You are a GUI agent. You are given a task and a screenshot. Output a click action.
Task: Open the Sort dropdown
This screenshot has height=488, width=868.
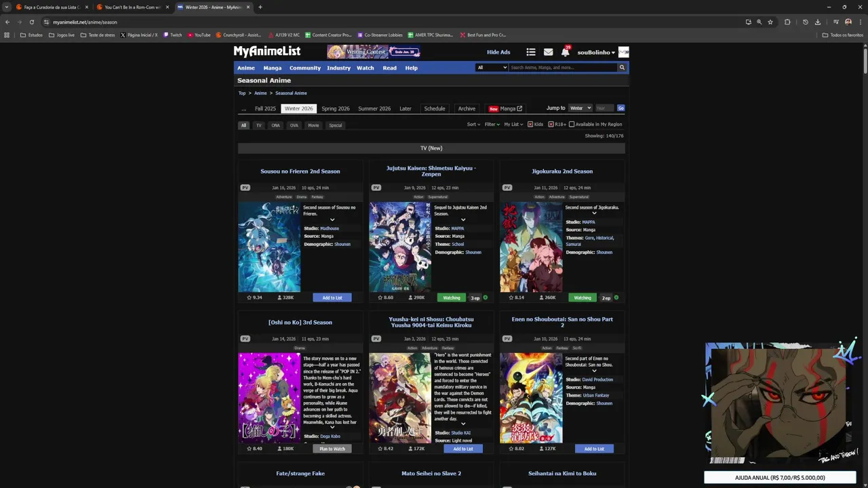tap(473, 124)
